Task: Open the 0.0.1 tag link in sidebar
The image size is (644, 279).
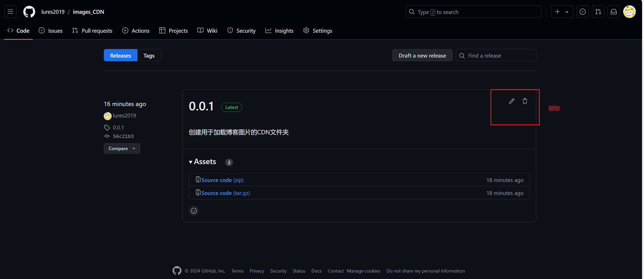Action: point(118,128)
